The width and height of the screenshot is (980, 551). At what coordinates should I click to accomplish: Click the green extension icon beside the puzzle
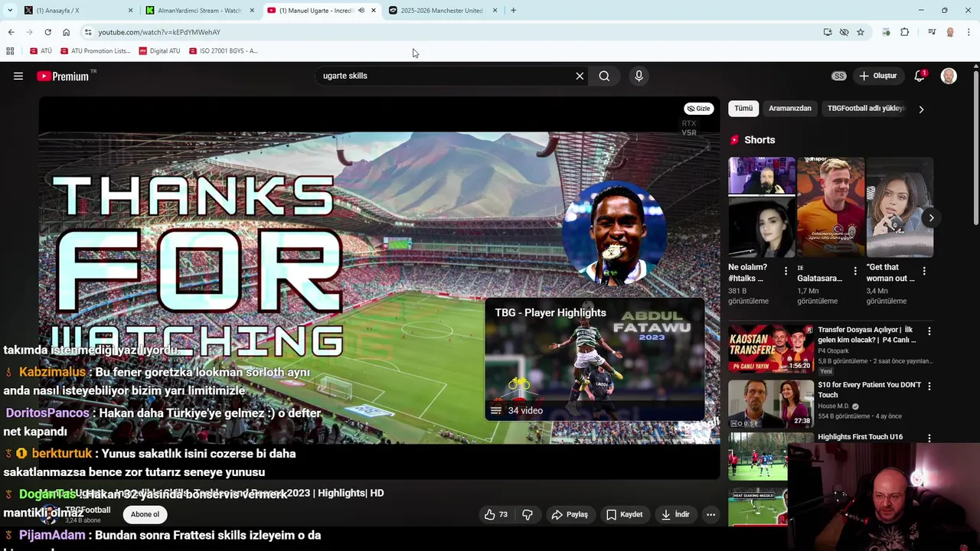click(886, 32)
